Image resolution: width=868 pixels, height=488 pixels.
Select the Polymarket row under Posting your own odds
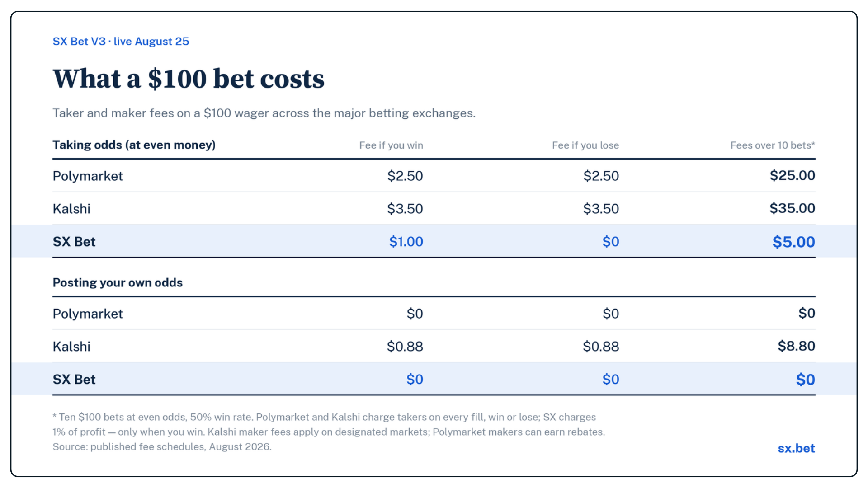tap(434, 313)
